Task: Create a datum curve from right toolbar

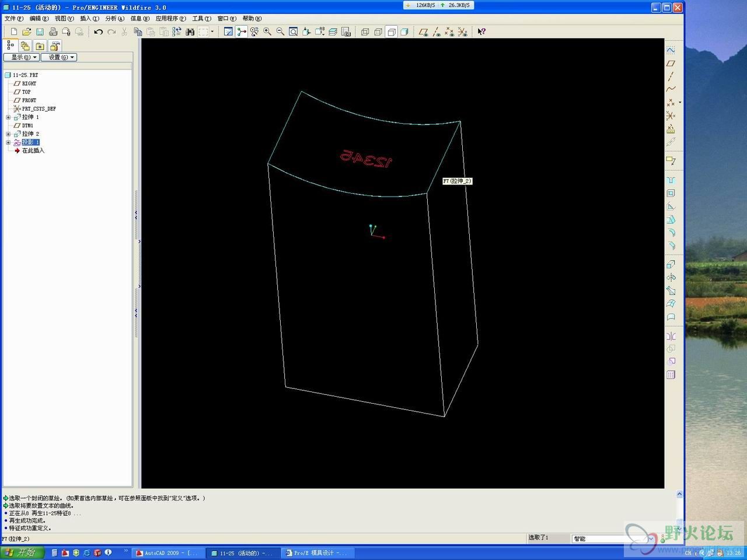Action: [x=671, y=89]
